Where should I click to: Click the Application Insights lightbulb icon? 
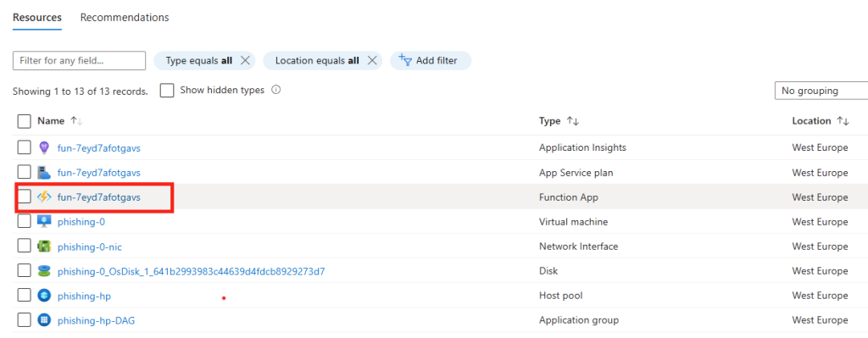tap(44, 147)
